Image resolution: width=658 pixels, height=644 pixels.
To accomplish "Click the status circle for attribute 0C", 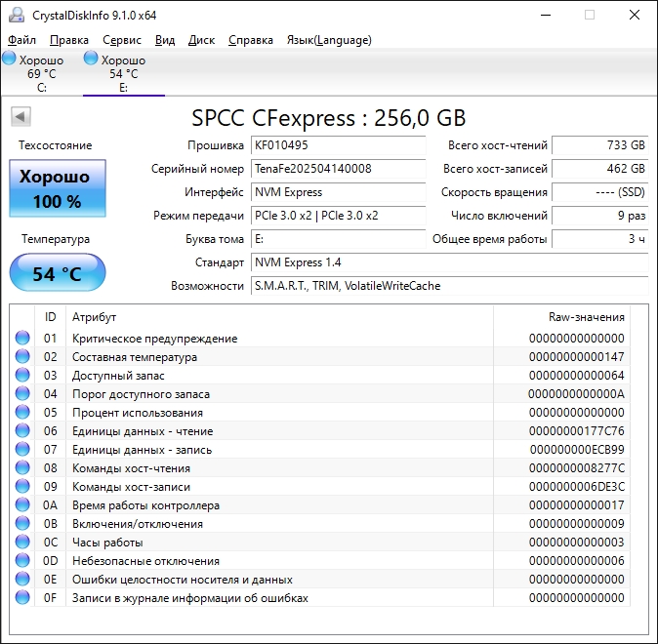I will [x=22, y=543].
